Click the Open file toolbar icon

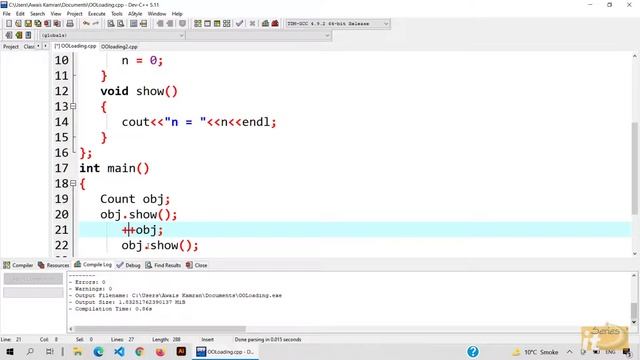(18, 24)
